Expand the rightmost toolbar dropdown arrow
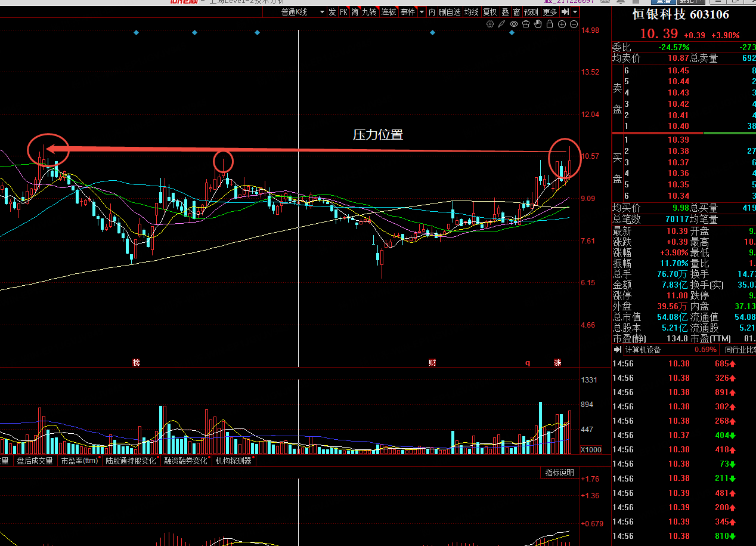This screenshot has height=546, width=756. (x=575, y=12)
